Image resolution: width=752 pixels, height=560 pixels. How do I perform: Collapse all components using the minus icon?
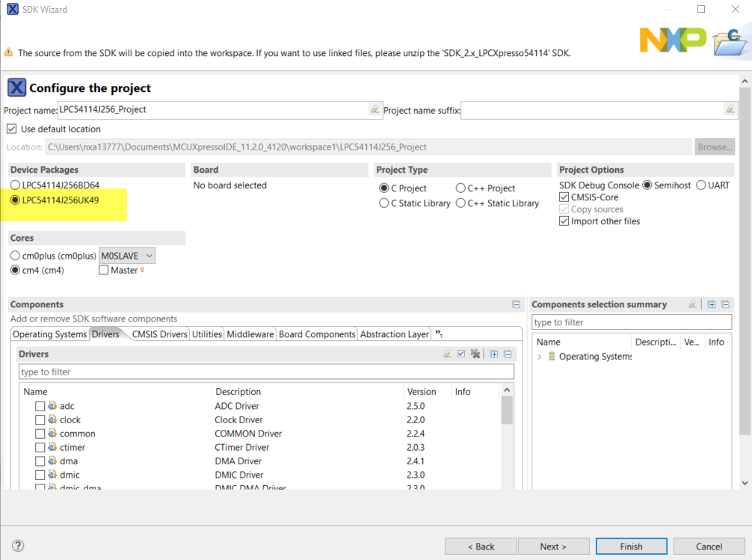[x=508, y=353]
